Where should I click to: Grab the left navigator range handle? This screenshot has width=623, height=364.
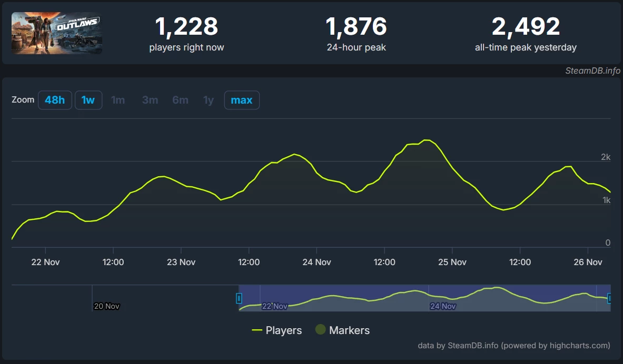pyautogui.click(x=239, y=298)
